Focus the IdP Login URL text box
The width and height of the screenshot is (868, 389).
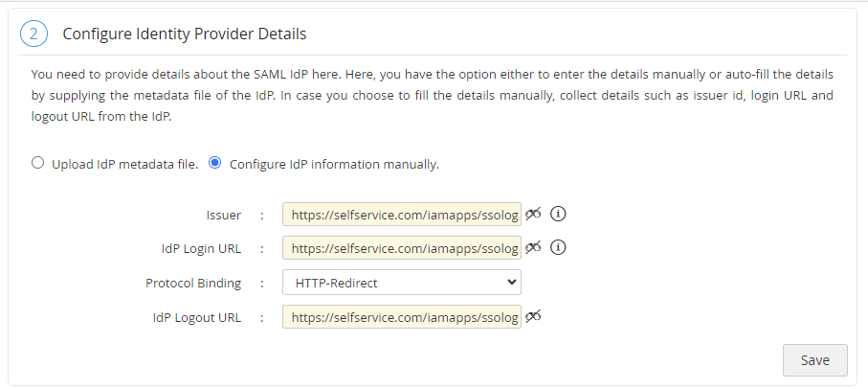coord(401,248)
